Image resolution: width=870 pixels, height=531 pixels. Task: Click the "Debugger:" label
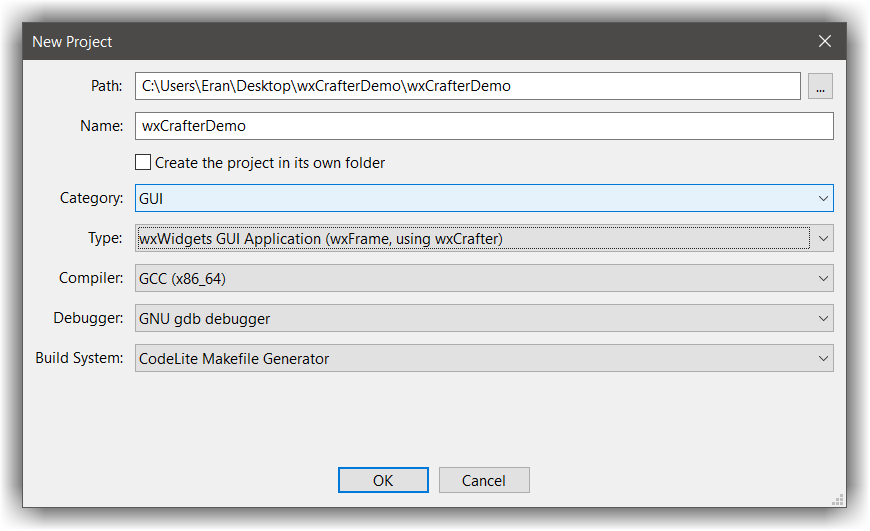point(88,319)
